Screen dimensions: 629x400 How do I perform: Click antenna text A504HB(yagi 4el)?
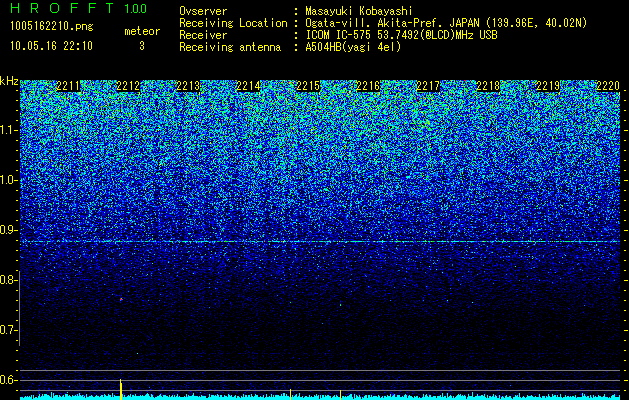(353, 47)
